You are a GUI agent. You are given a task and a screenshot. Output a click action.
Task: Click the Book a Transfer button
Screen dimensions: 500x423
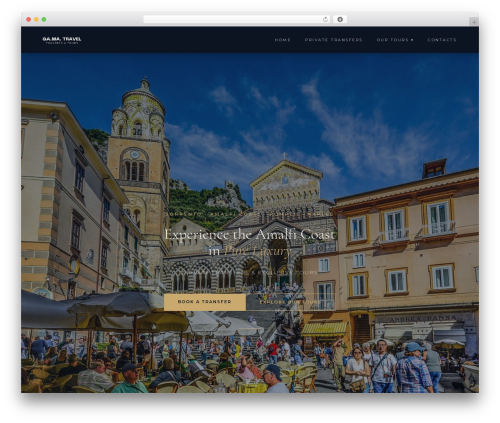(x=205, y=302)
